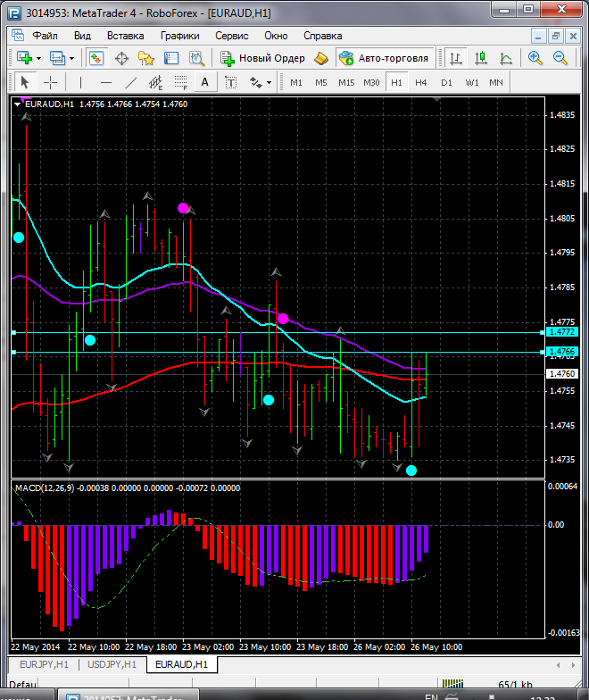Select the H4 timeframe button
589x700 pixels.
pos(420,82)
